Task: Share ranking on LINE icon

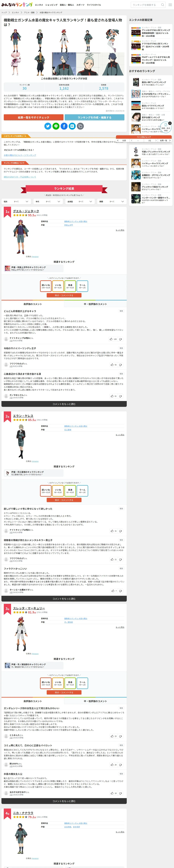Action: click(56, 126)
